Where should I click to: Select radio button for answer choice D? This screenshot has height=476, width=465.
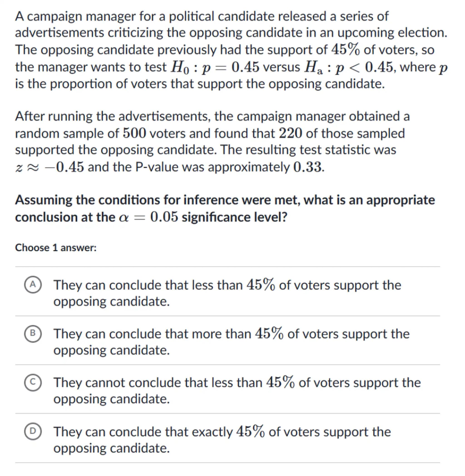point(33,431)
